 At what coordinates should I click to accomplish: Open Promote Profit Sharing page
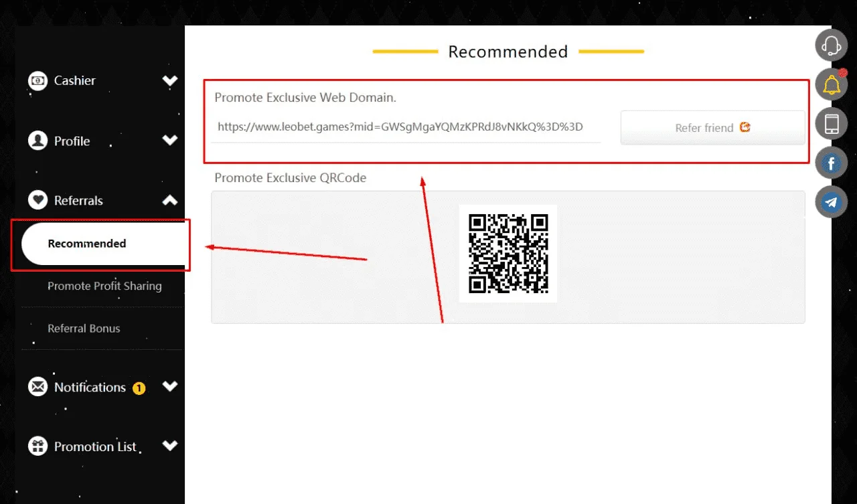click(104, 286)
